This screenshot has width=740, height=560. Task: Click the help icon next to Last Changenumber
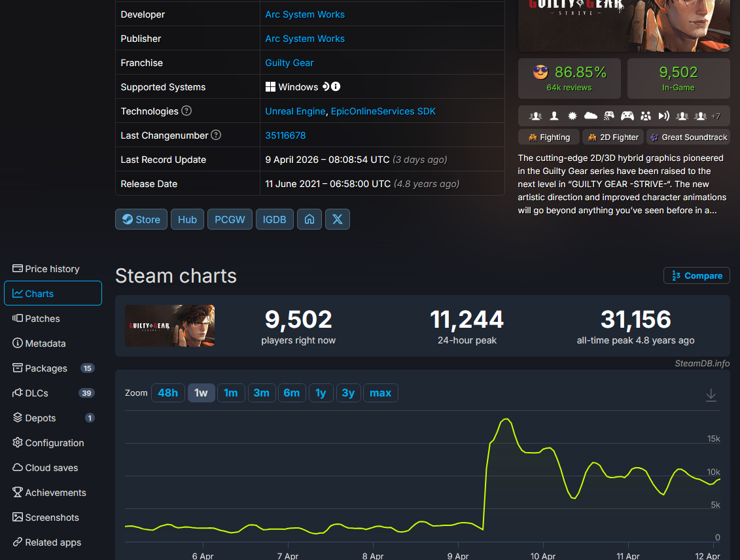pos(216,135)
